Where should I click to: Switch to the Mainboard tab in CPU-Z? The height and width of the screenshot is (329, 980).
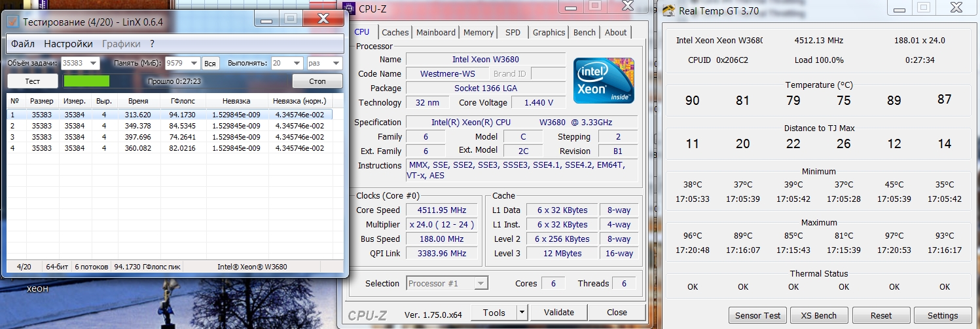click(436, 32)
